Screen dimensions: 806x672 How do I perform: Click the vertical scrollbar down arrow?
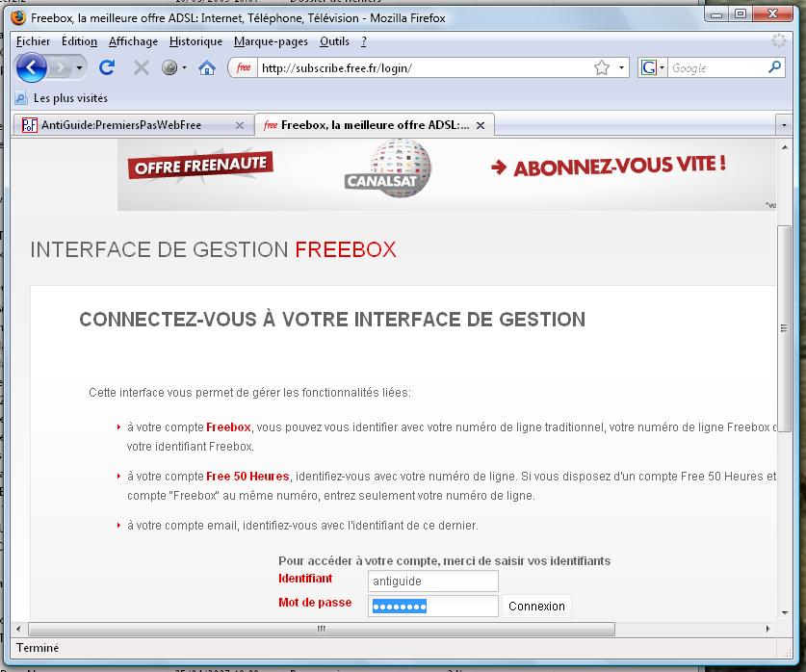(x=785, y=612)
